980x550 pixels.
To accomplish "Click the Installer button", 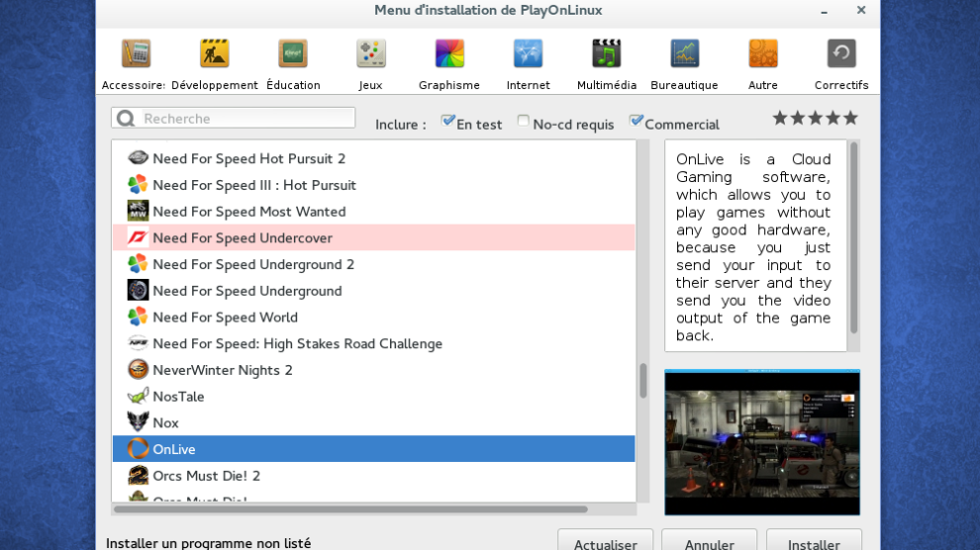I will [814, 541].
